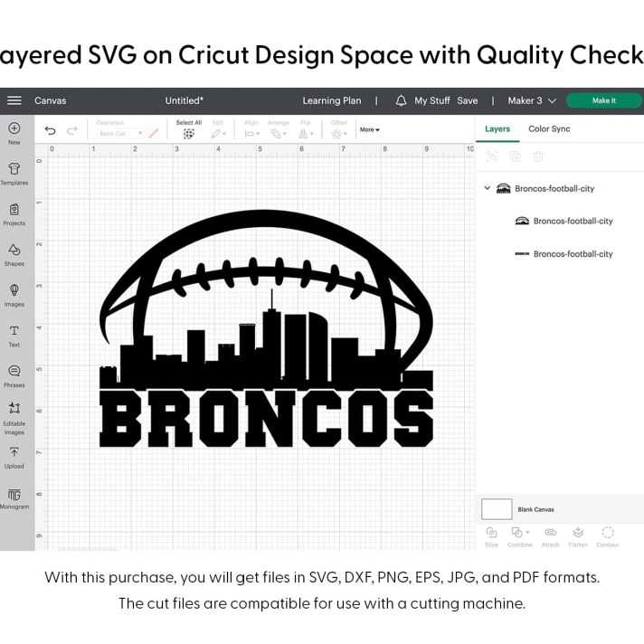Click the football skyline graphic on canvas

click(266, 299)
